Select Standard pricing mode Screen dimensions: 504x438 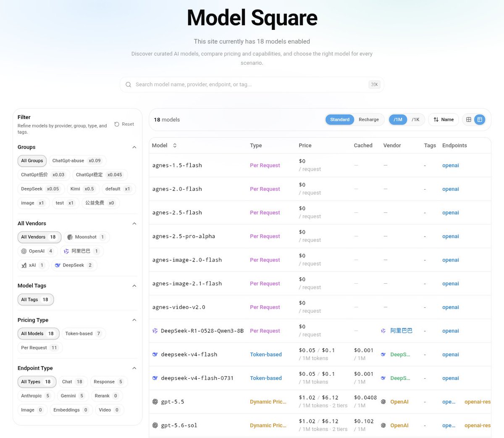click(x=340, y=119)
